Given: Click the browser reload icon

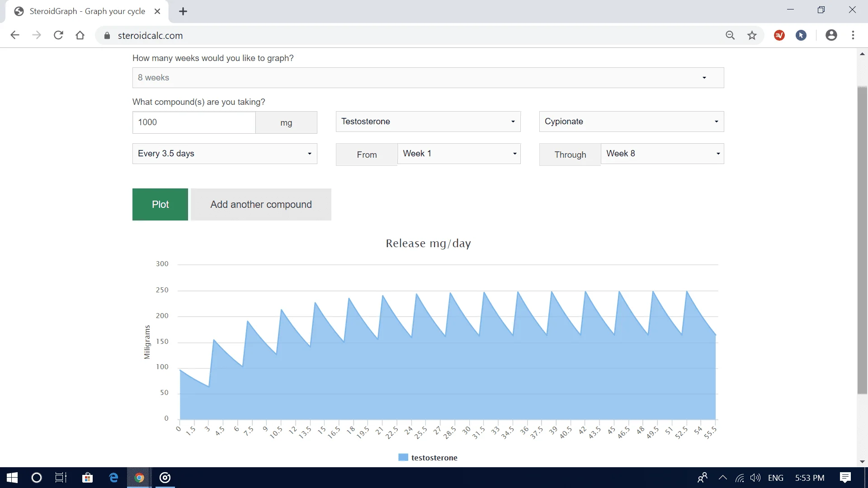Looking at the screenshot, I should pyautogui.click(x=58, y=35).
